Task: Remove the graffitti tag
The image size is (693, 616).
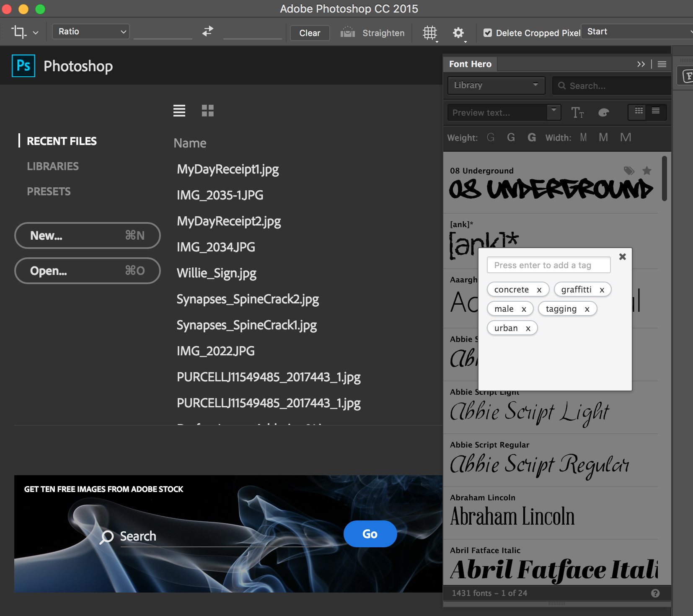Action: 602,290
